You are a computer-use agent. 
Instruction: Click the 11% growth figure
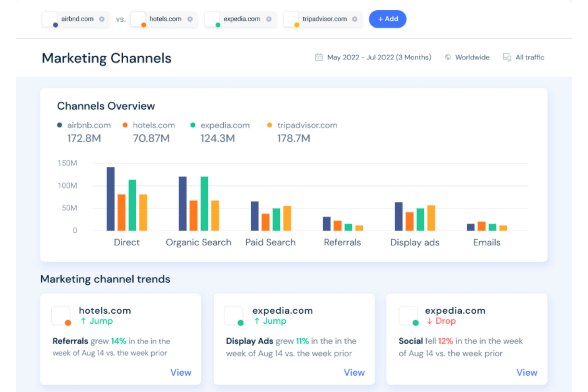pyautogui.click(x=302, y=341)
